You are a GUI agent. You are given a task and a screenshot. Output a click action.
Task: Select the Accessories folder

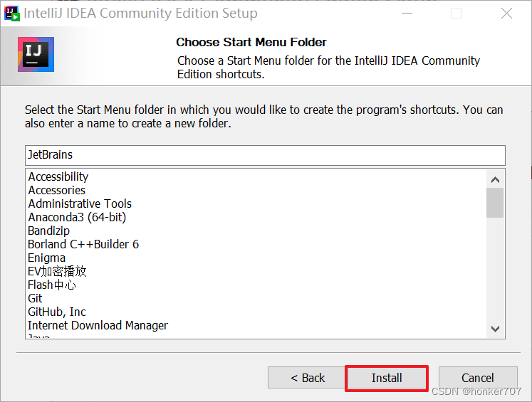coord(57,190)
